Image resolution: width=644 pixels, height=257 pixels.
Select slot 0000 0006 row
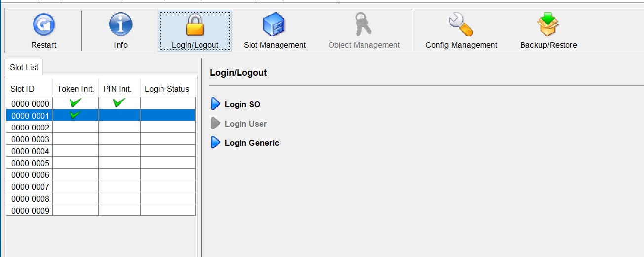101,174
